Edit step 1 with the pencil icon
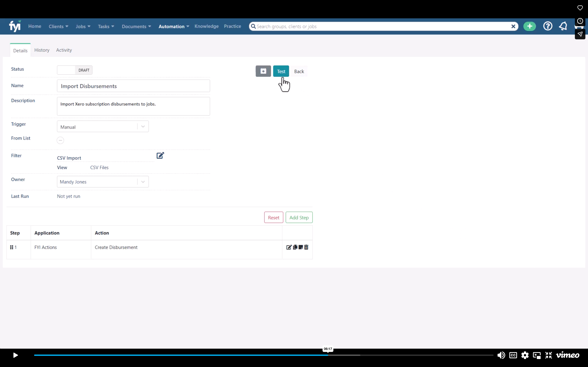The image size is (588, 367). pyautogui.click(x=289, y=247)
